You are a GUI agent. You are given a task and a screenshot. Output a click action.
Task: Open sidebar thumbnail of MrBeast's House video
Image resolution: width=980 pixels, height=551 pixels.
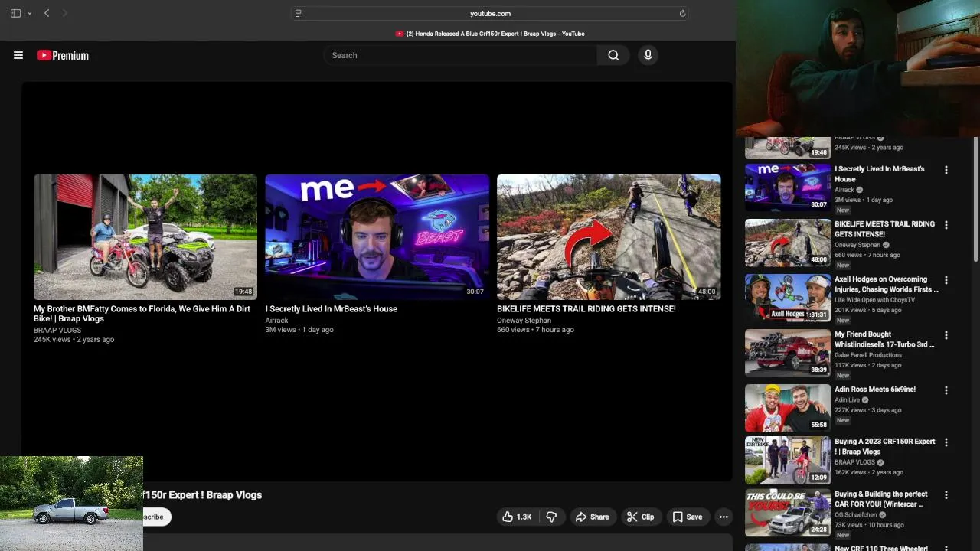788,187
